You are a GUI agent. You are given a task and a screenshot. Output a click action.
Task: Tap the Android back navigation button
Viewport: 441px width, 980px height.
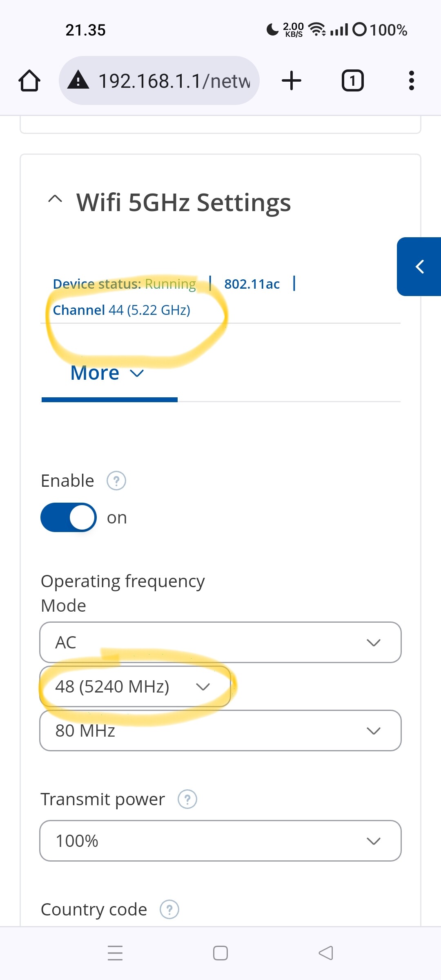[x=326, y=953]
